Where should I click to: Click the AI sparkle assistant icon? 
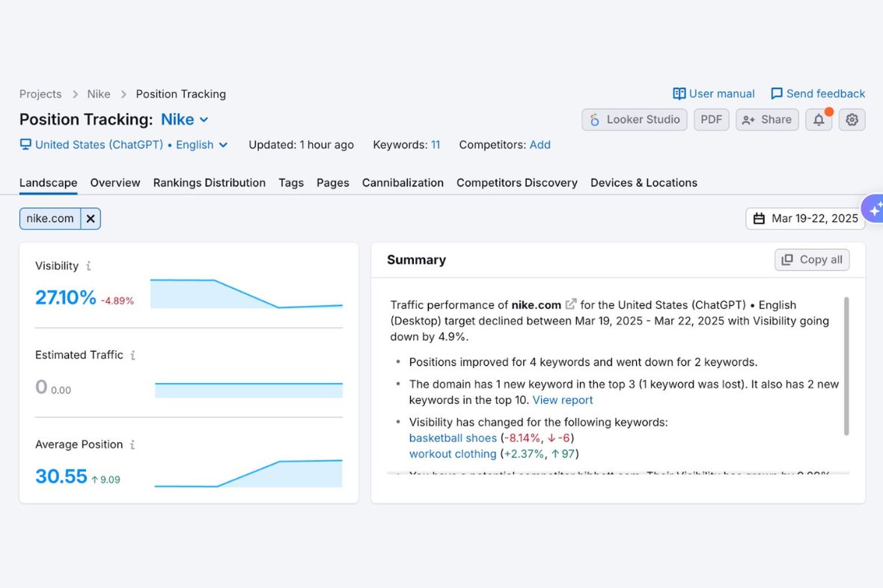[874, 209]
